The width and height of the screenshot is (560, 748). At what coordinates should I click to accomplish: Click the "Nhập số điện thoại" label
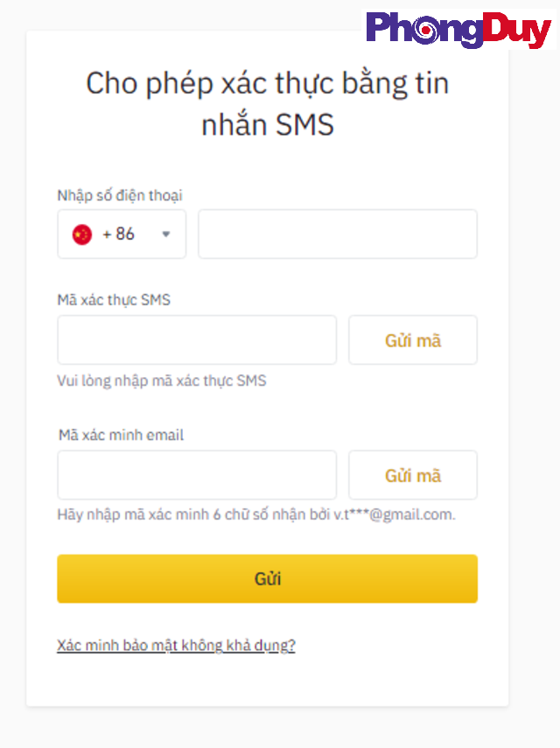120,195
